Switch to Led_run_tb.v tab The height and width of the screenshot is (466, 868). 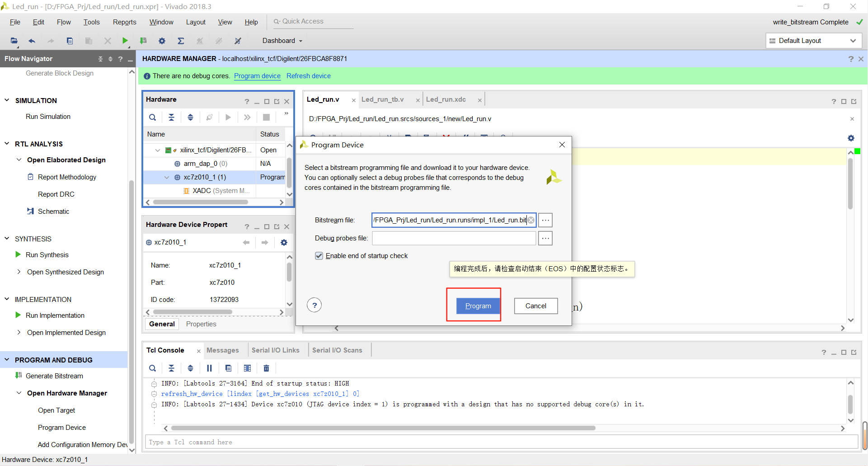click(x=382, y=99)
